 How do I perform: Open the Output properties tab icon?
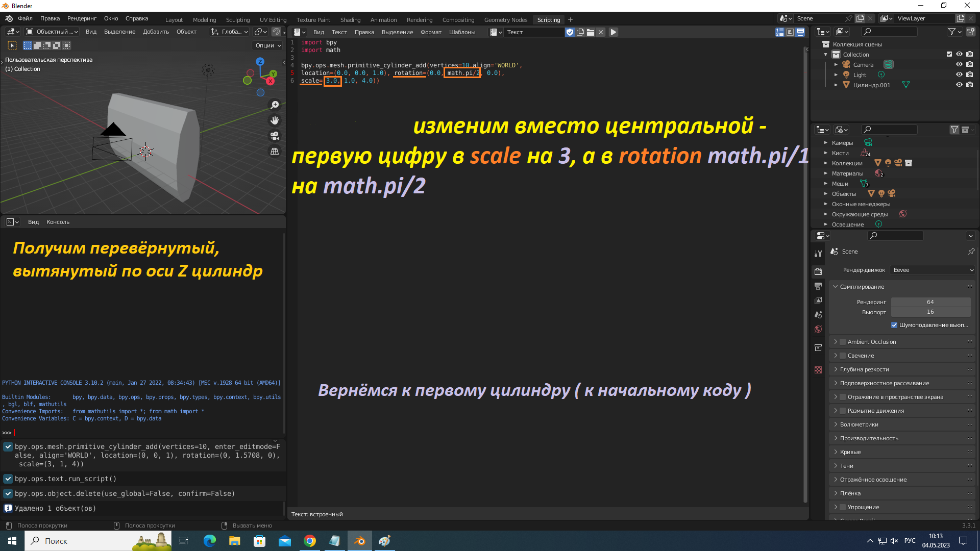coord(818,286)
